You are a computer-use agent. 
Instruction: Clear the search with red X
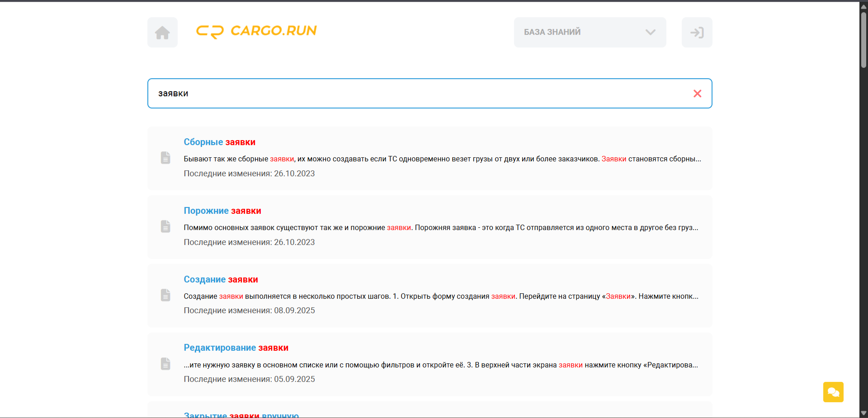pyautogui.click(x=697, y=94)
